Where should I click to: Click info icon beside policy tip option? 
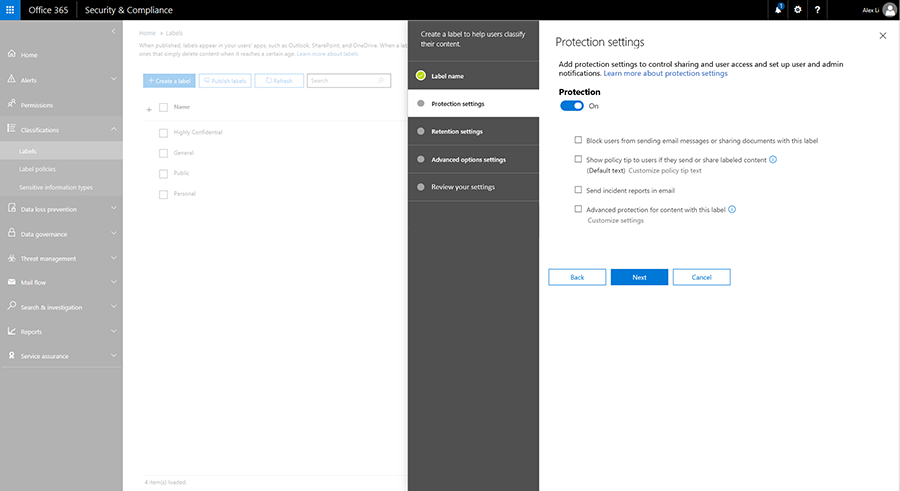(x=773, y=160)
